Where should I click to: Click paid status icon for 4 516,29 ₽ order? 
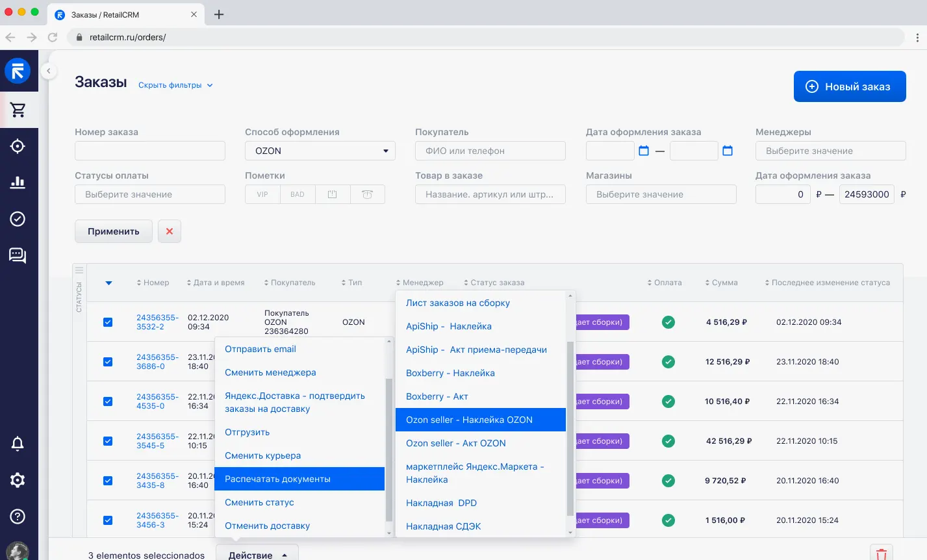coord(668,322)
